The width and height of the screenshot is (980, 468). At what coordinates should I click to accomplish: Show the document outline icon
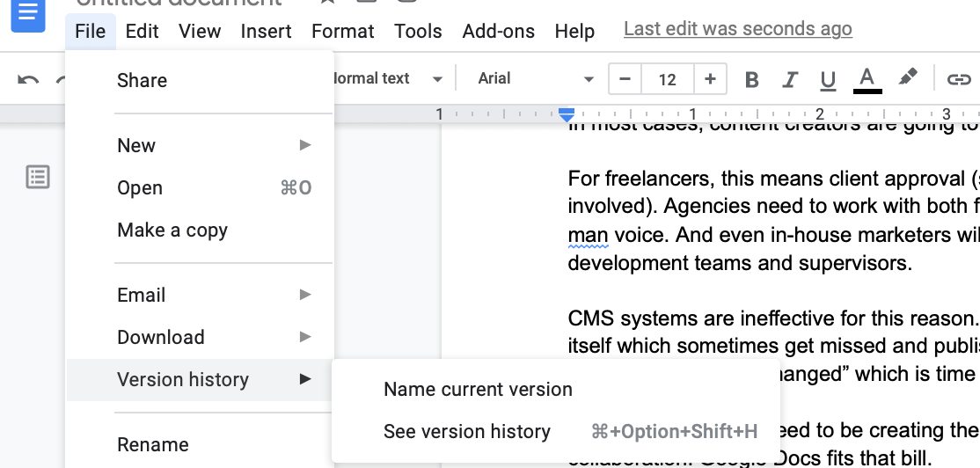[x=38, y=177]
